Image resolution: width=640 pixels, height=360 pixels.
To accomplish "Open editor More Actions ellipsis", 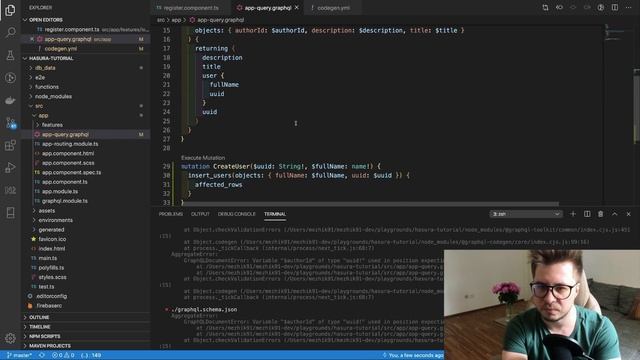I will point(629,7).
